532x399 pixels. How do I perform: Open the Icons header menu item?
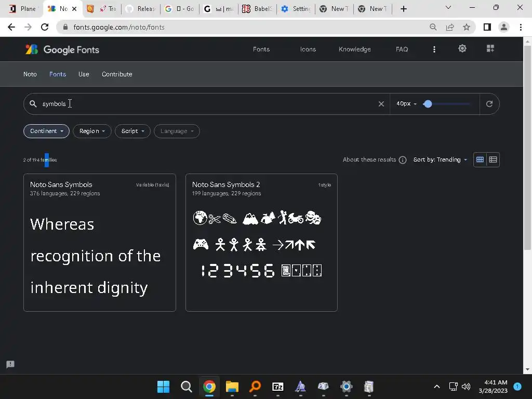[x=308, y=49]
